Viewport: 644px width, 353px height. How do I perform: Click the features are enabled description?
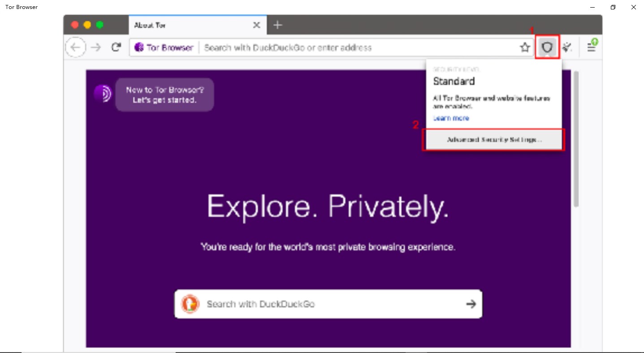pos(491,102)
